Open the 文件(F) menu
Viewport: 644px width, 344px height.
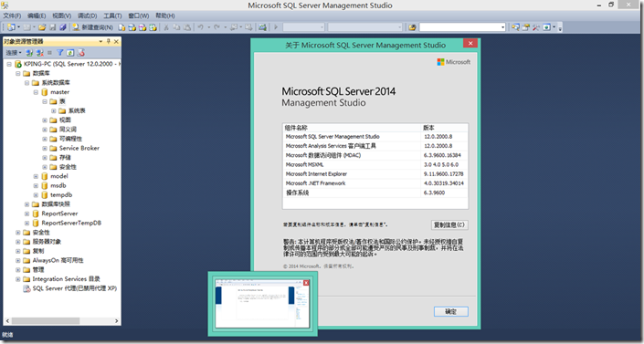[12, 16]
